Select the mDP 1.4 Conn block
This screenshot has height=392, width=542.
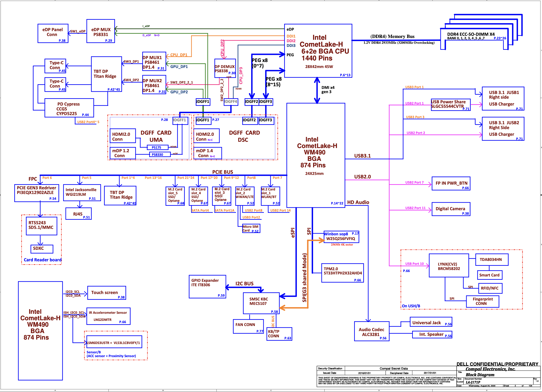(207, 153)
